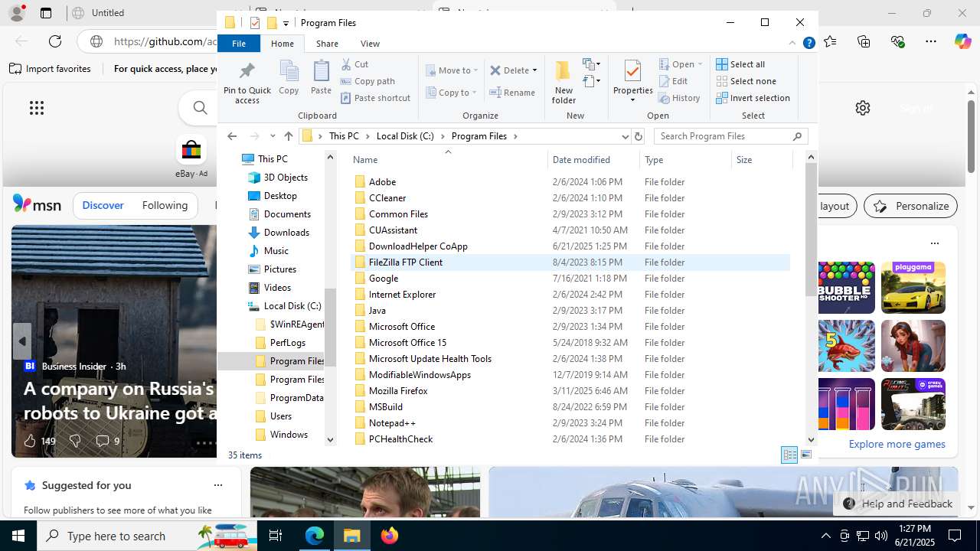Click Personalize button on MSN page

click(x=911, y=206)
